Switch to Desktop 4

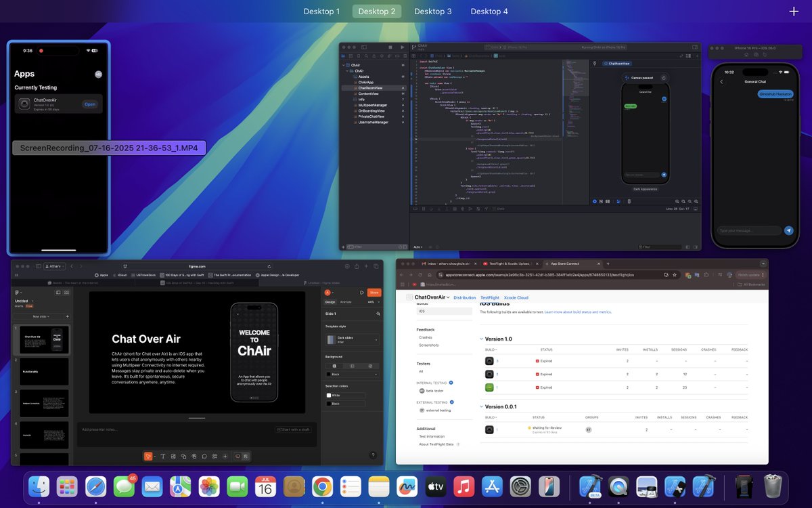click(x=489, y=11)
